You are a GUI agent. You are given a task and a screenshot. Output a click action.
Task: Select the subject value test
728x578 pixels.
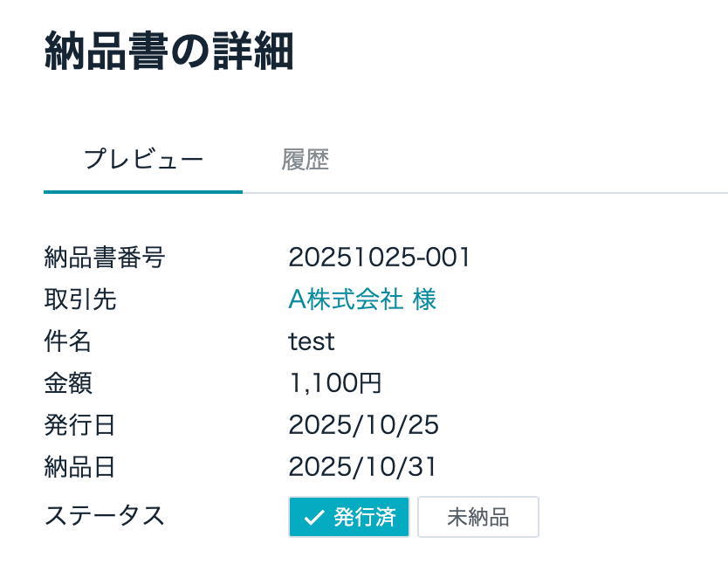(312, 341)
